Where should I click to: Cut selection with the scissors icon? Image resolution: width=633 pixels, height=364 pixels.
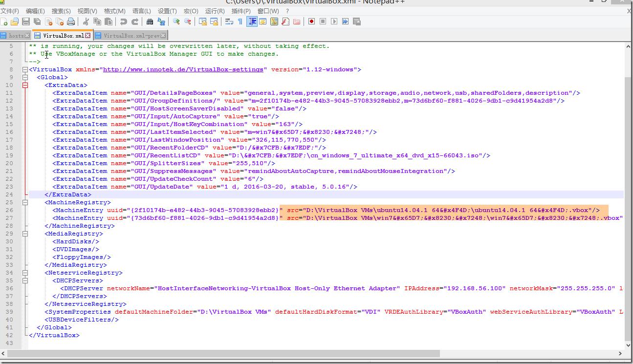click(86, 21)
